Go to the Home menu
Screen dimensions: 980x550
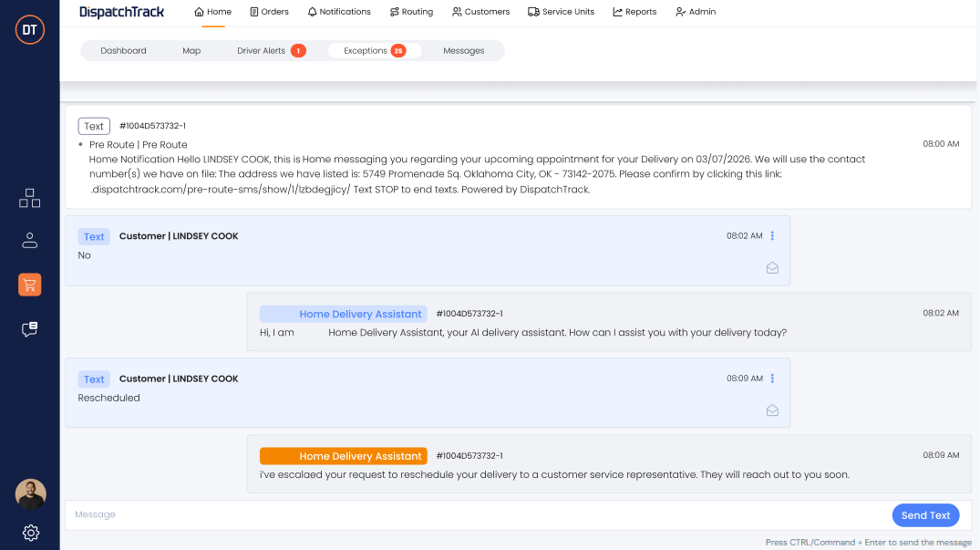pyautogui.click(x=213, y=12)
